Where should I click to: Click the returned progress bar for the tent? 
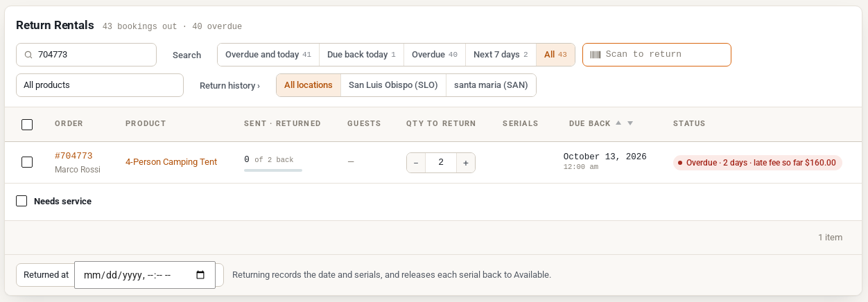273,170
